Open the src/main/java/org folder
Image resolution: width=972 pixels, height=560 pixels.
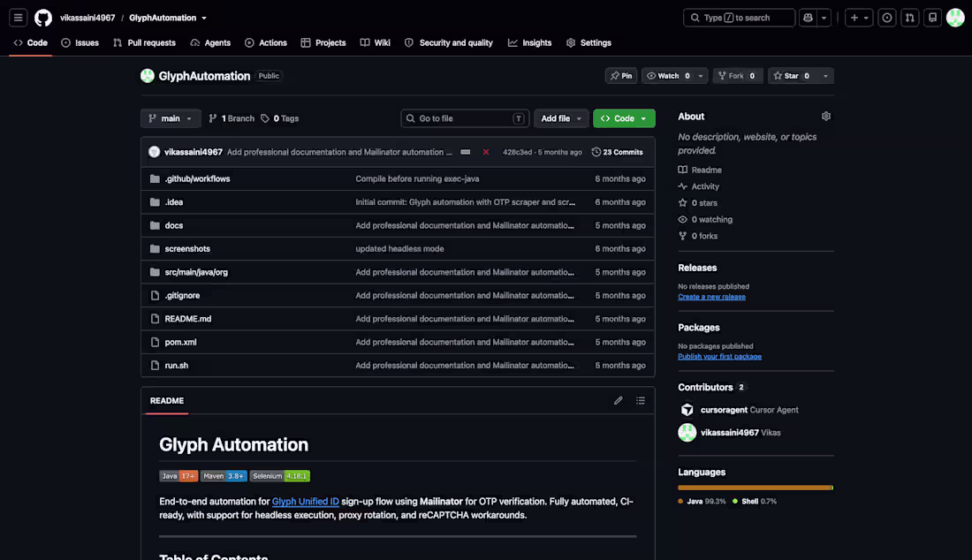point(196,272)
